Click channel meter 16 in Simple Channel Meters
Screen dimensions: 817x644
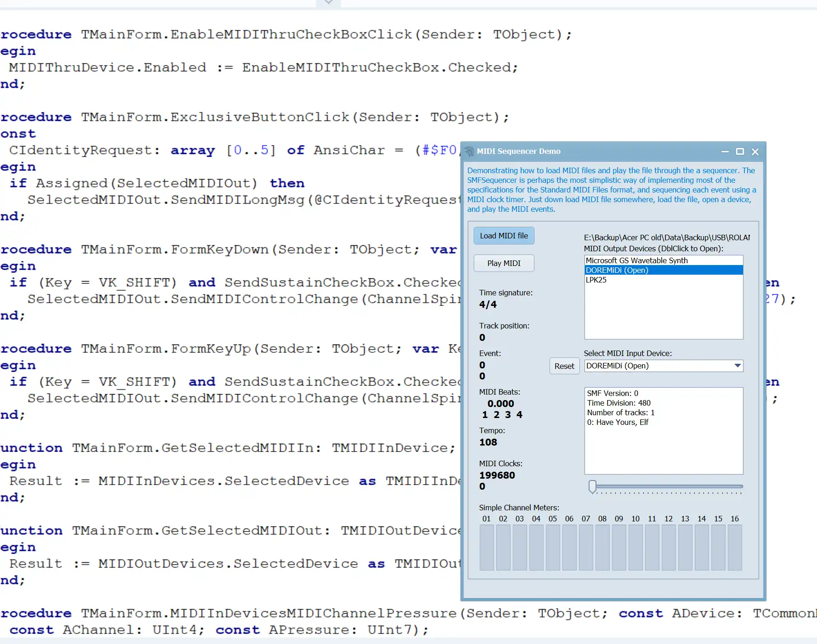pos(734,548)
